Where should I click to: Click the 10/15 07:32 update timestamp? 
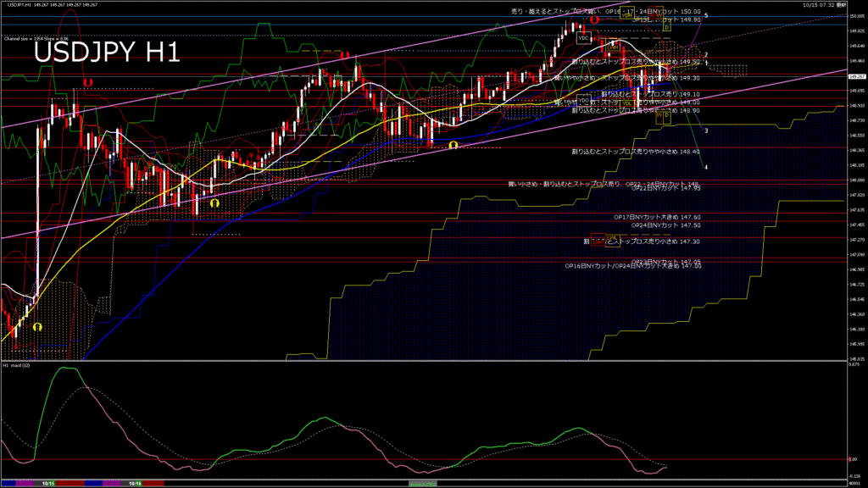point(821,5)
